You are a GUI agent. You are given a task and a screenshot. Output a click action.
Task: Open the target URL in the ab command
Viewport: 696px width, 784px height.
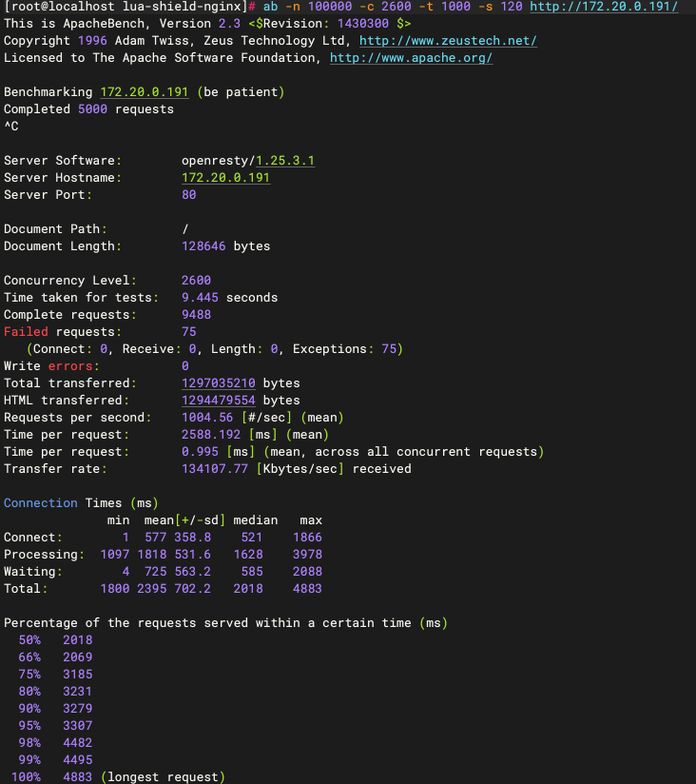(x=603, y=7)
